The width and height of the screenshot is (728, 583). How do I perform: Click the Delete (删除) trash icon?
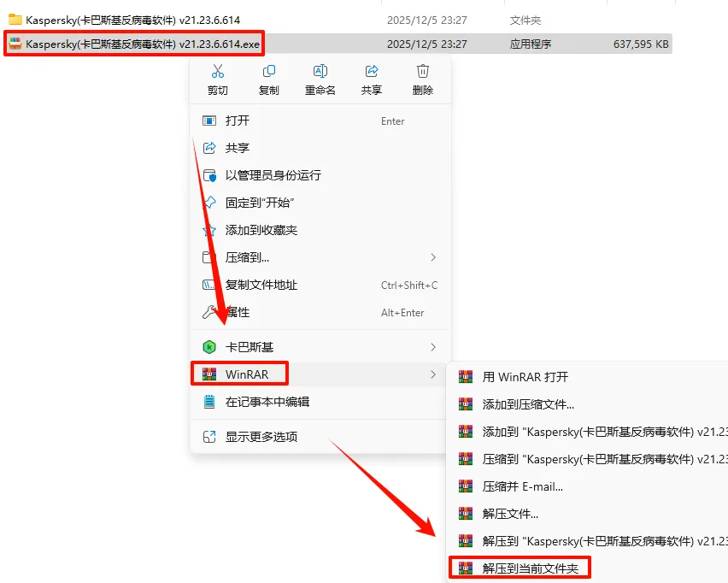[422, 71]
